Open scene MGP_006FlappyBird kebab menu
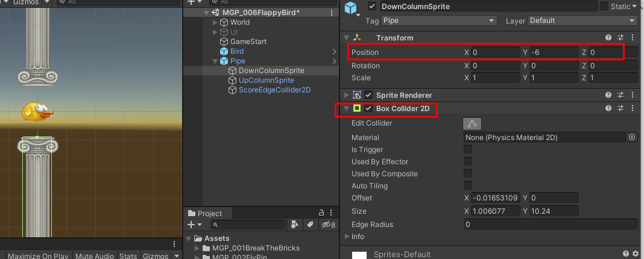This screenshot has width=644, height=259. (332, 13)
